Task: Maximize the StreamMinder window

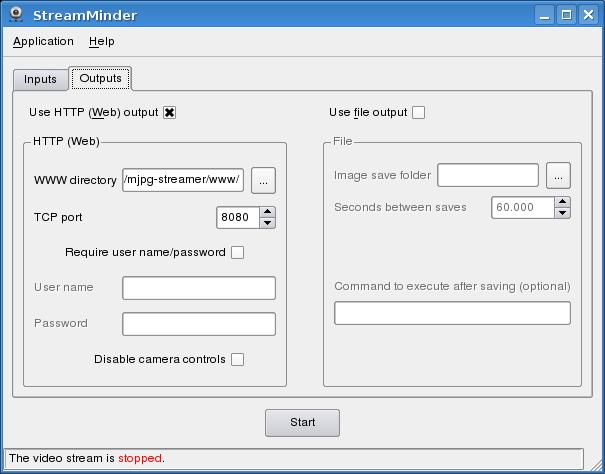Action: click(x=566, y=15)
